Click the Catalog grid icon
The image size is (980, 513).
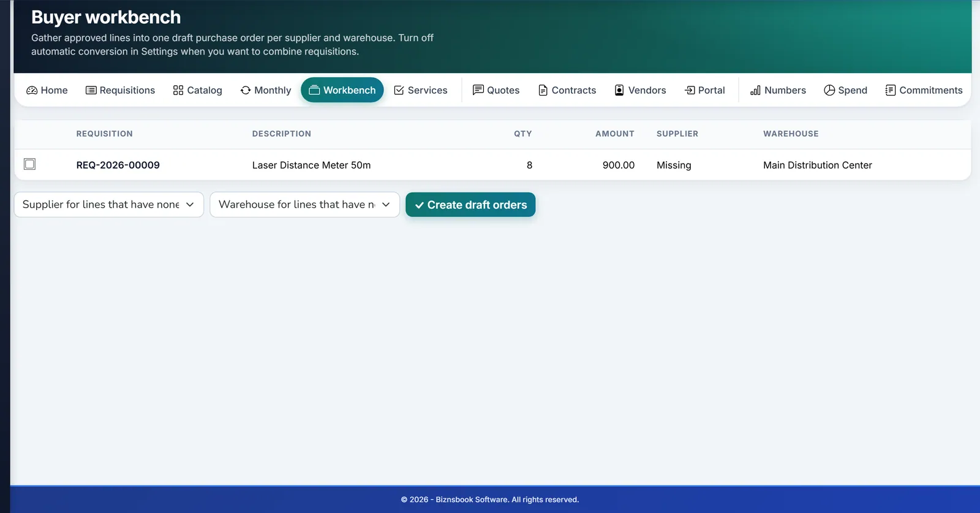(x=178, y=90)
